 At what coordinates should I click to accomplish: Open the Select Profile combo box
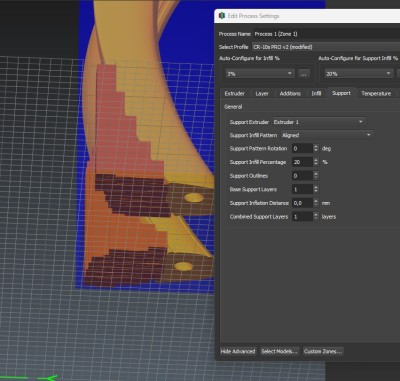[326, 47]
